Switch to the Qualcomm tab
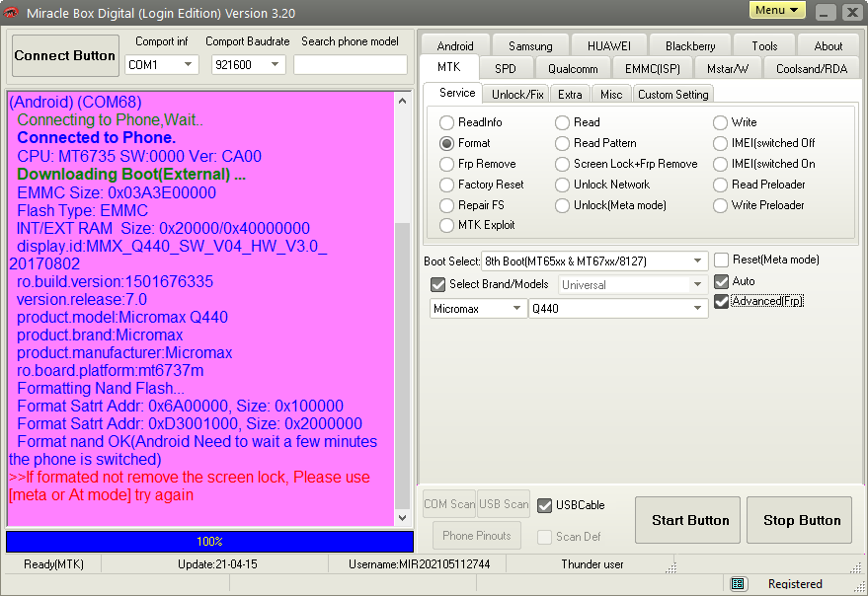The width and height of the screenshot is (868, 596). tap(573, 69)
